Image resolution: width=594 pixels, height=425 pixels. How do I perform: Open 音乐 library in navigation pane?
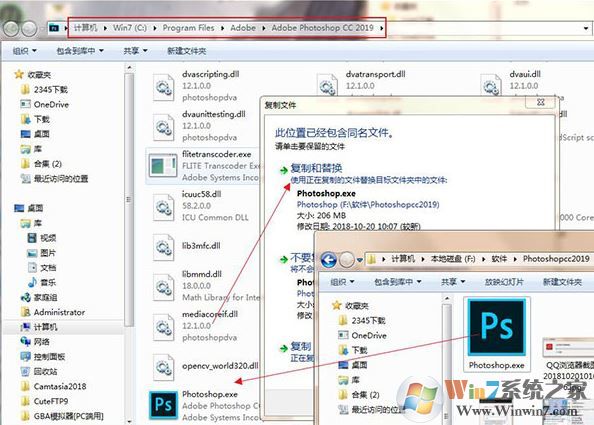point(42,283)
